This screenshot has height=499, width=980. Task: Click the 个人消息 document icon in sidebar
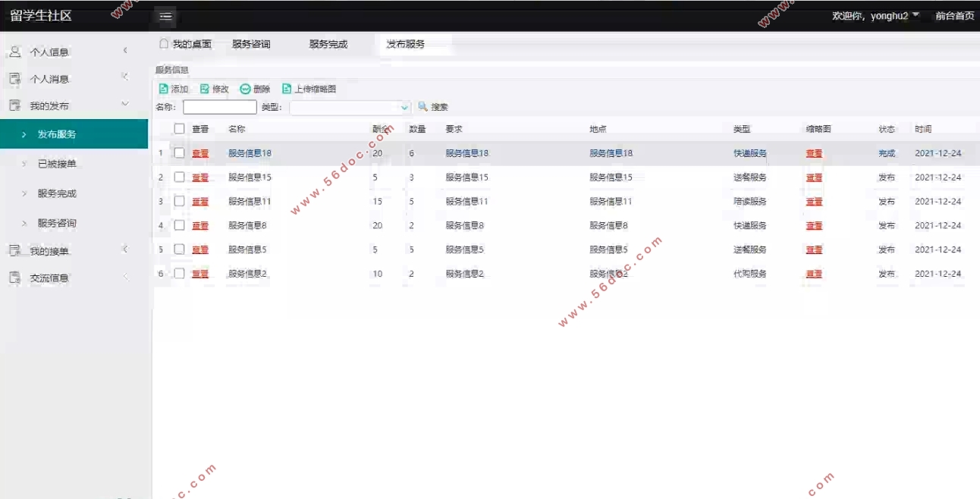pyautogui.click(x=14, y=78)
